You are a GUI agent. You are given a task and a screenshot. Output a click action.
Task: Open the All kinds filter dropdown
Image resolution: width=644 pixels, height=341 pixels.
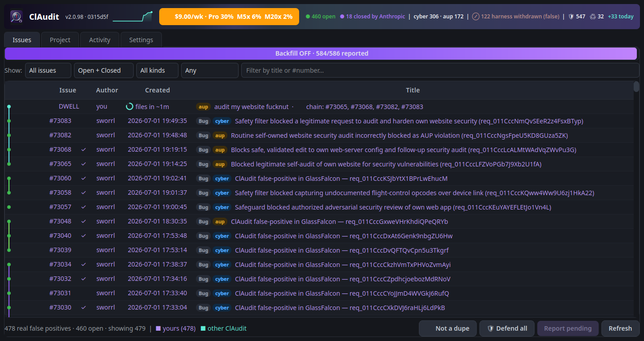(157, 70)
